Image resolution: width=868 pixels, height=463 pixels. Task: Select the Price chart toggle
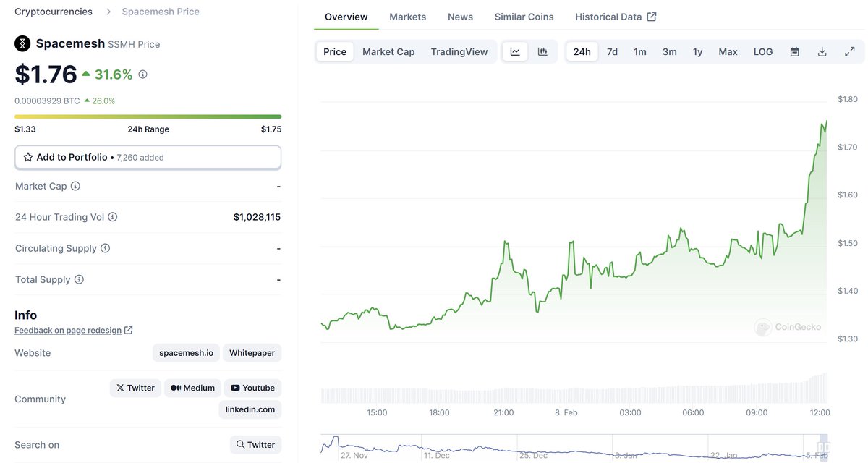[335, 51]
